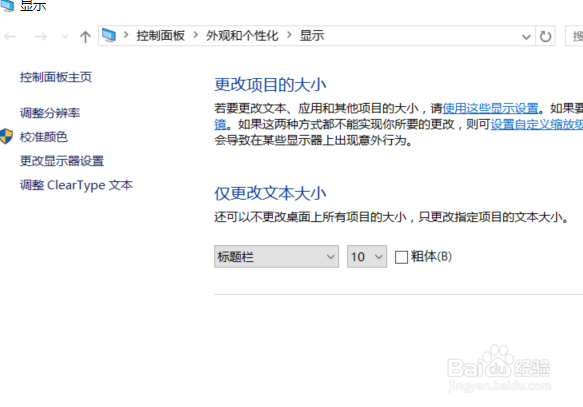Select 外观和个性化 in the breadcrumb
The height and width of the screenshot is (407, 583).
[x=242, y=36]
